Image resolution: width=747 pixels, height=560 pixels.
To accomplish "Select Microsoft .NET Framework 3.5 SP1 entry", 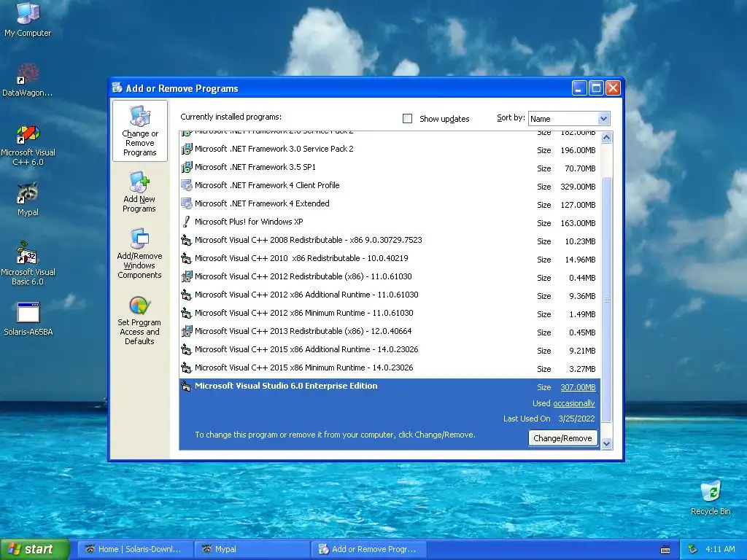I will pos(390,168).
